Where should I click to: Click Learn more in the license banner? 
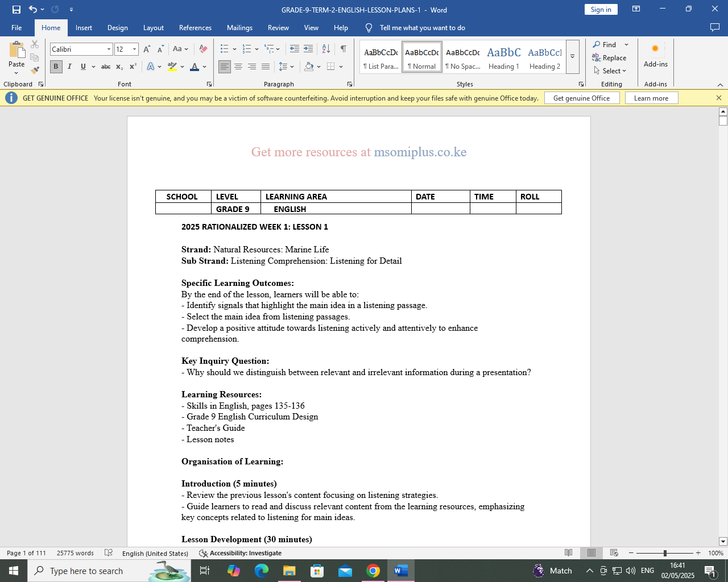651,98
